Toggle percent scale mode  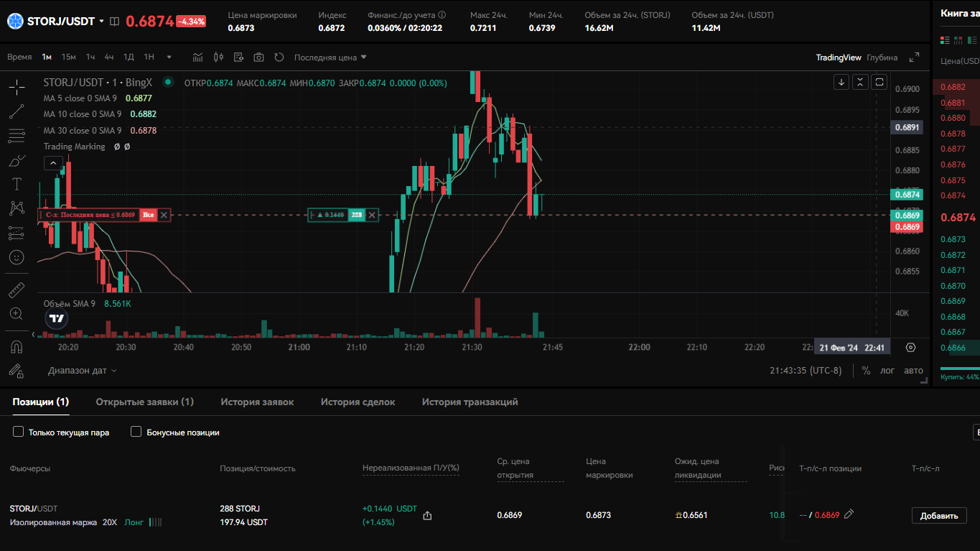(867, 371)
